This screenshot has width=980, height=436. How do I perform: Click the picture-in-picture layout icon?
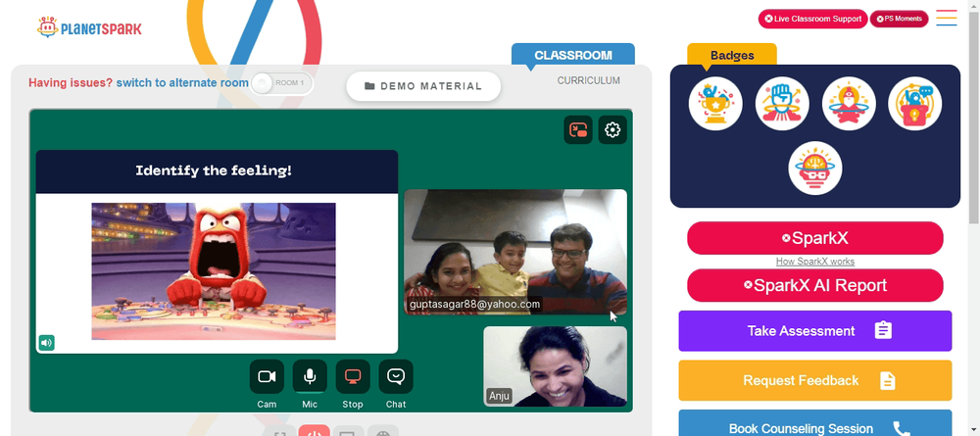click(578, 130)
